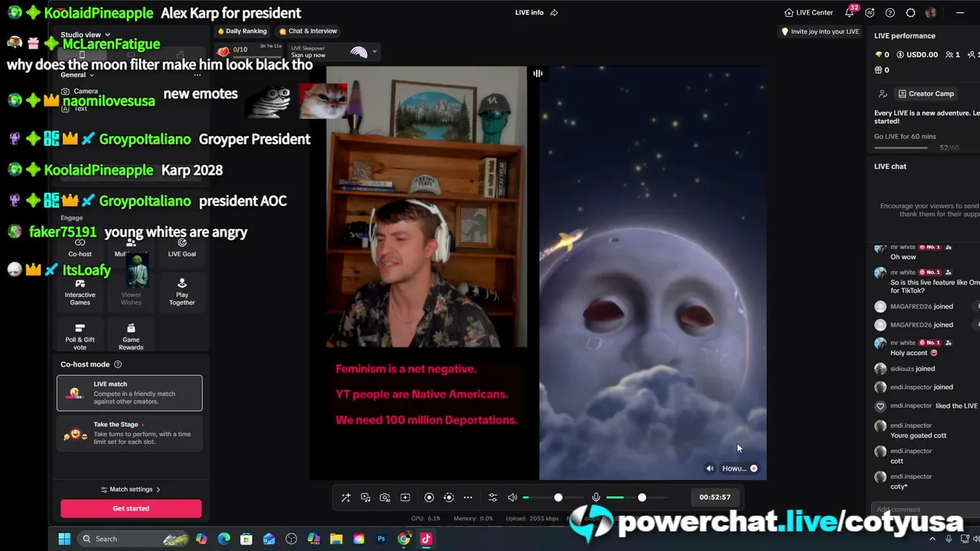Select the Co-host option

click(80, 248)
